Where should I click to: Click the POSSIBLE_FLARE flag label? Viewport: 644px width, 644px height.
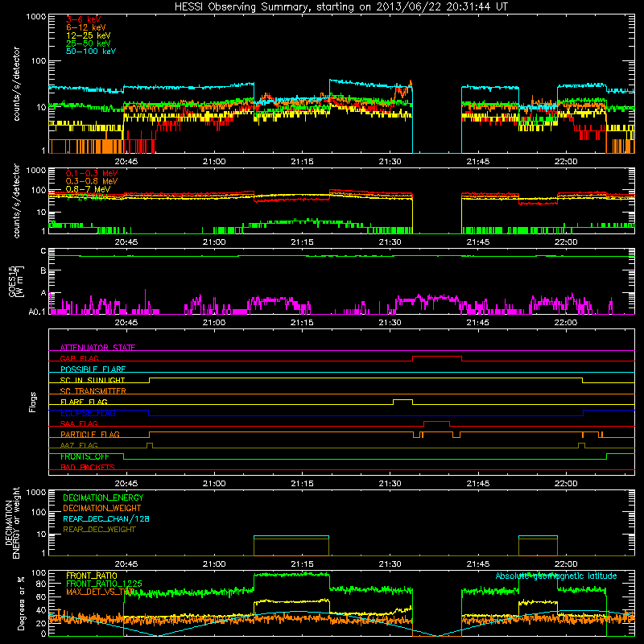click(93, 369)
